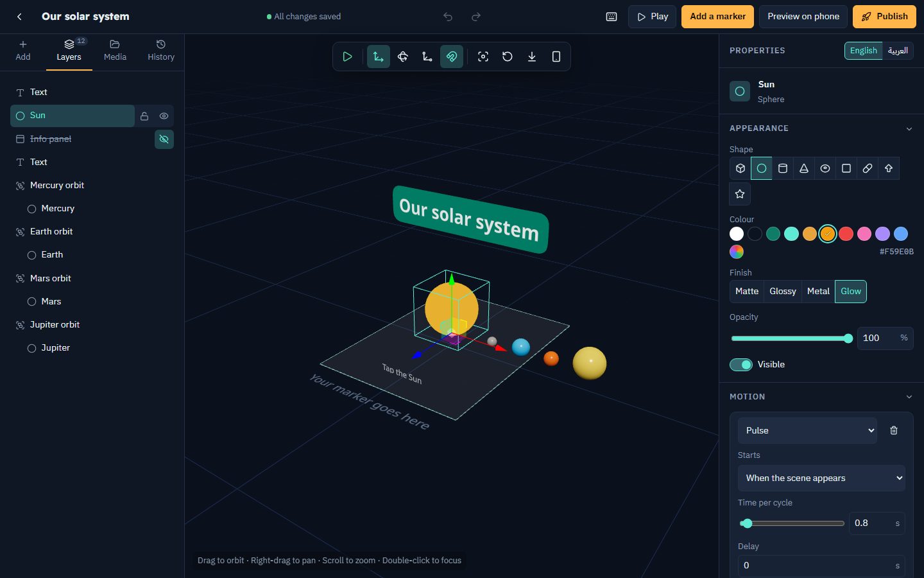Lock the Sun layer

tap(144, 116)
